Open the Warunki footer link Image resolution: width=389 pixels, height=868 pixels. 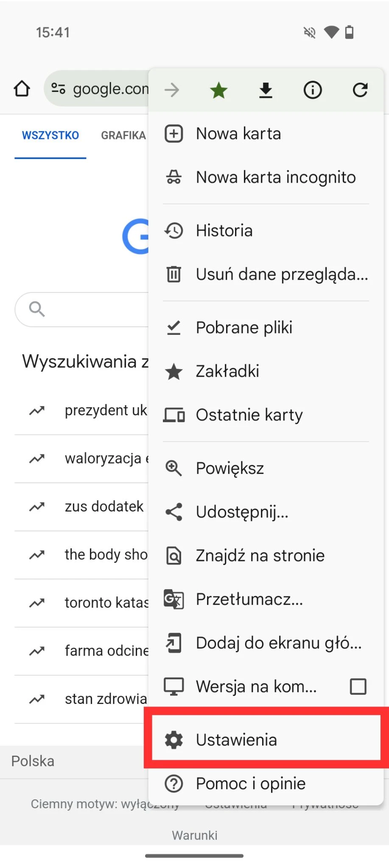click(x=195, y=835)
